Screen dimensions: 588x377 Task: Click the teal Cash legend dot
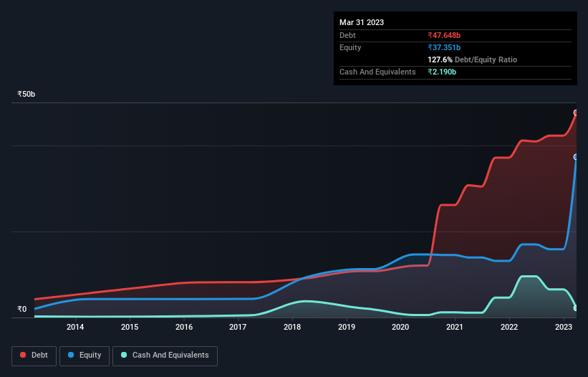coord(124,355)
